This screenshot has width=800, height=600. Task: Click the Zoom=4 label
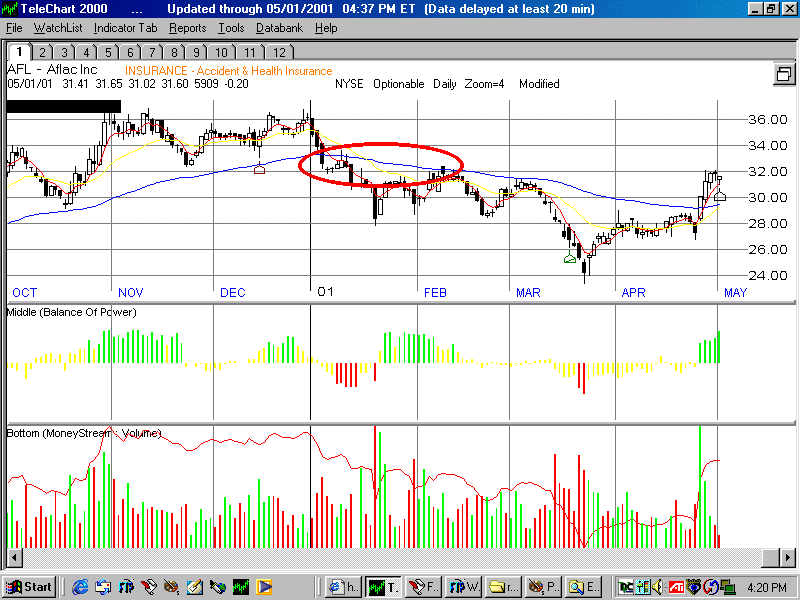click(484, 84)
